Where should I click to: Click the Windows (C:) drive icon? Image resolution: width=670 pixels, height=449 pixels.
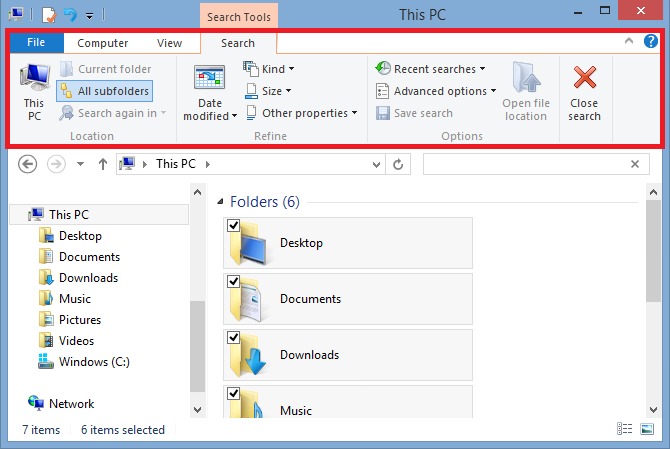(46, 361)
